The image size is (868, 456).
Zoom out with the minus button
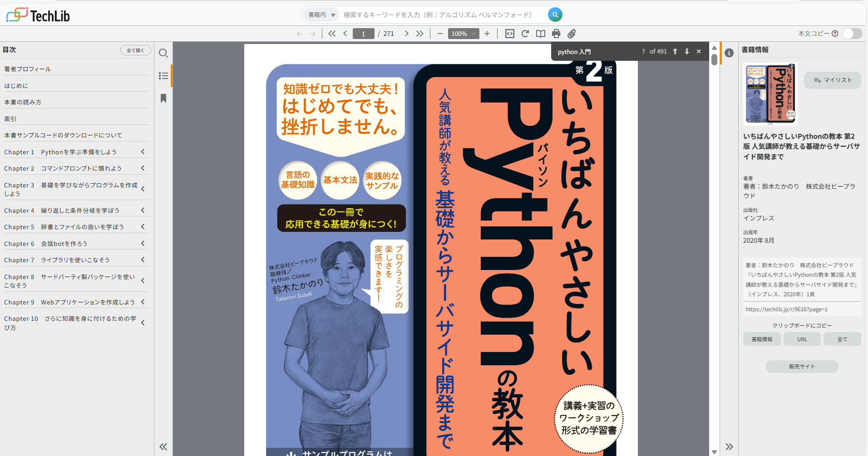click(439, 34)
